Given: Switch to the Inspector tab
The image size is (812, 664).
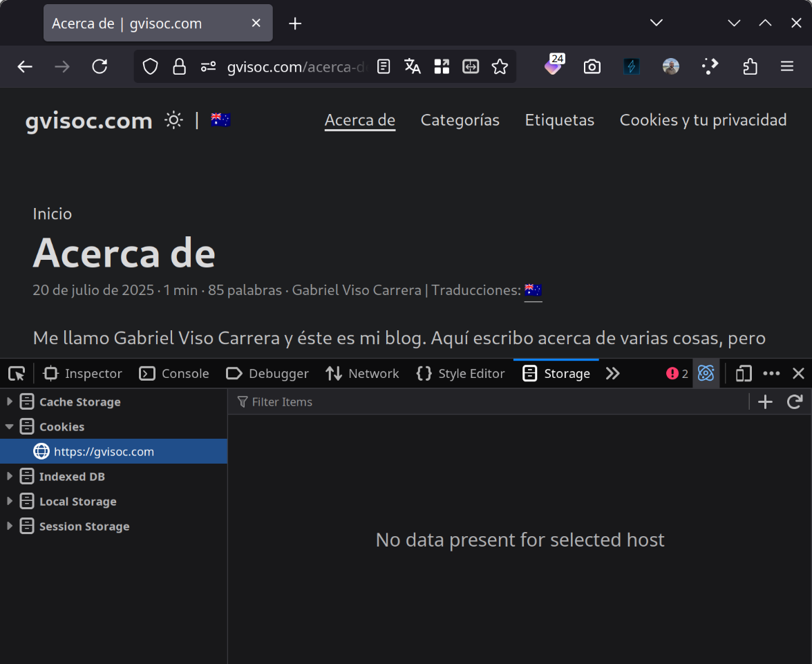Looking at the screenshot, I should point(83,373).
